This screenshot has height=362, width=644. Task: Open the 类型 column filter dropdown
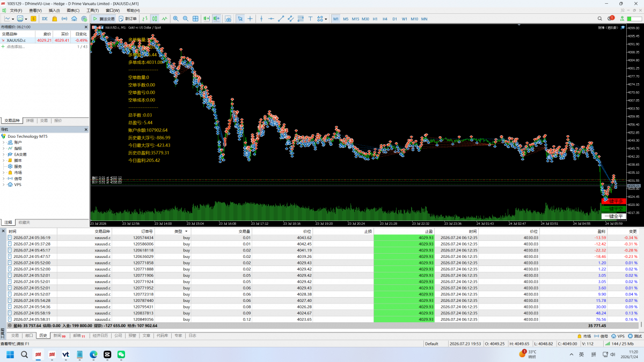pos(186,231)
